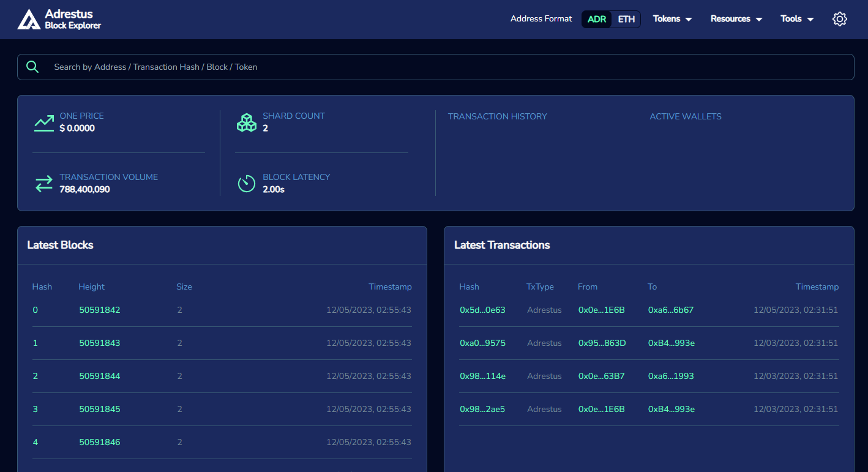This screenshot has width=868, height=472.
Task: Click shard hash 0 in Latest Blocks
Action: point(35,310)
